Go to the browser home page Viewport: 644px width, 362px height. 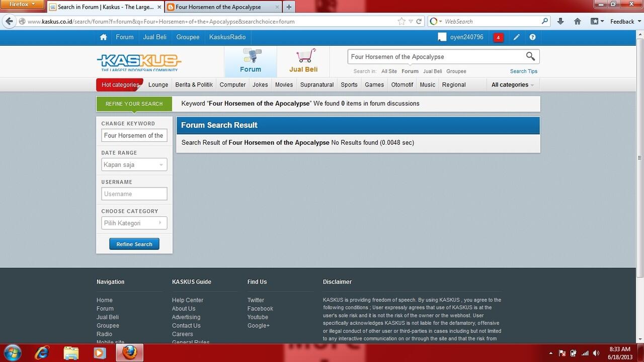coord(578,22)
